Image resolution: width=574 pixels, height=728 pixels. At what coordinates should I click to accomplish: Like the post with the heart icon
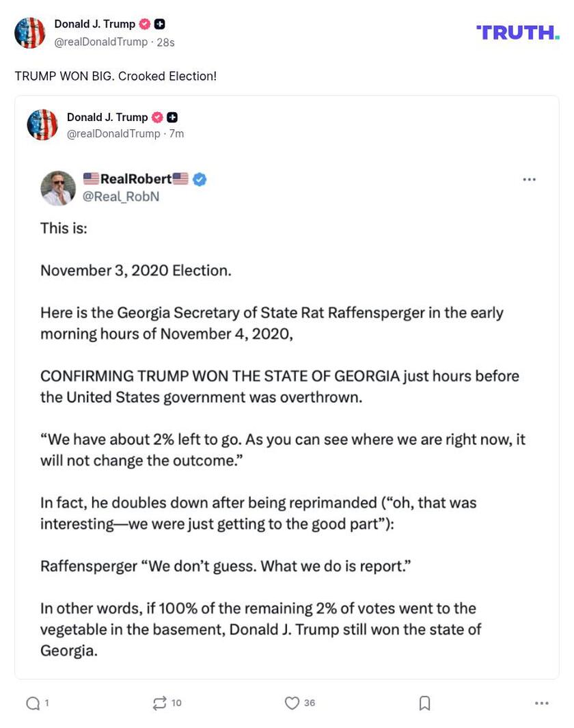[x=292, y=703]
